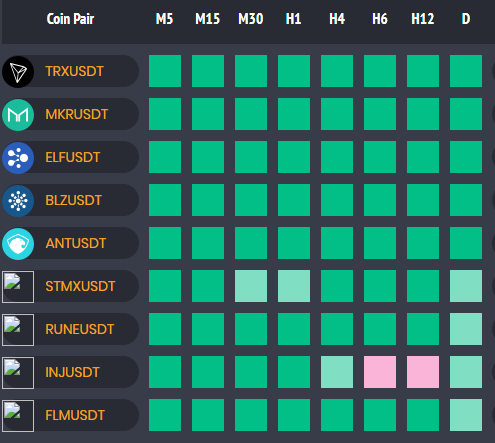
Task: Select the H1 timeframe column header
Action: coord(293,19)
